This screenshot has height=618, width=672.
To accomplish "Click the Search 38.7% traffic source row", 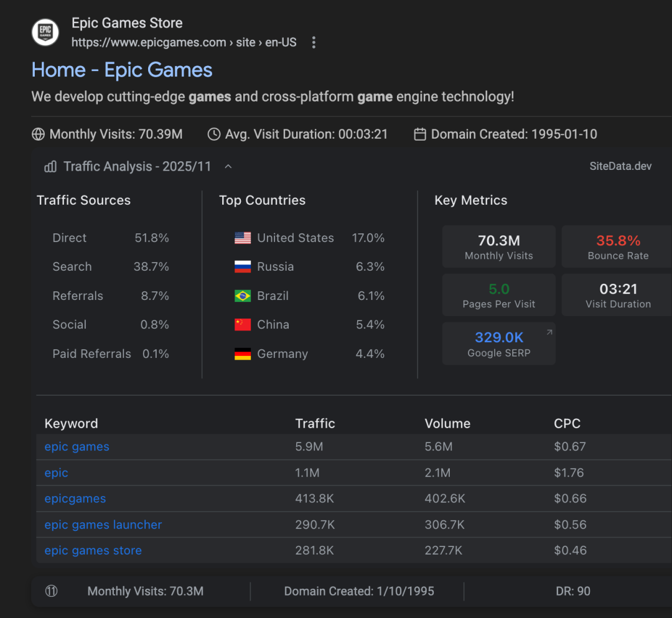I will pos(111,266).
